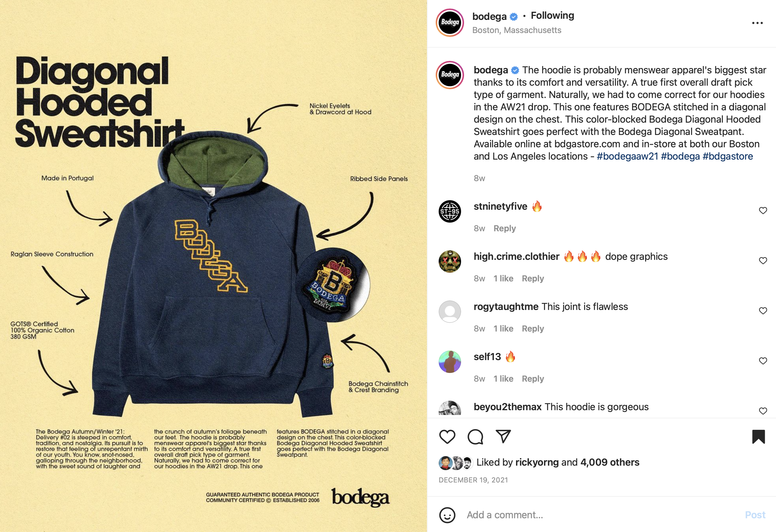Click the Add a comment field
776x532 pixels.
click(x=601, y=515)
